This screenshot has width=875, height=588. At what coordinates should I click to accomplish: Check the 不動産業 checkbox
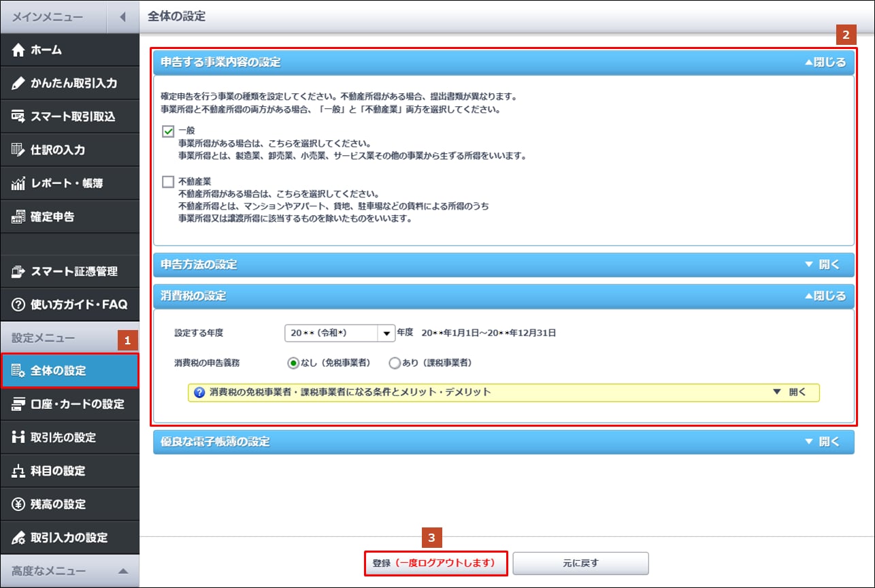pos(168,182)
